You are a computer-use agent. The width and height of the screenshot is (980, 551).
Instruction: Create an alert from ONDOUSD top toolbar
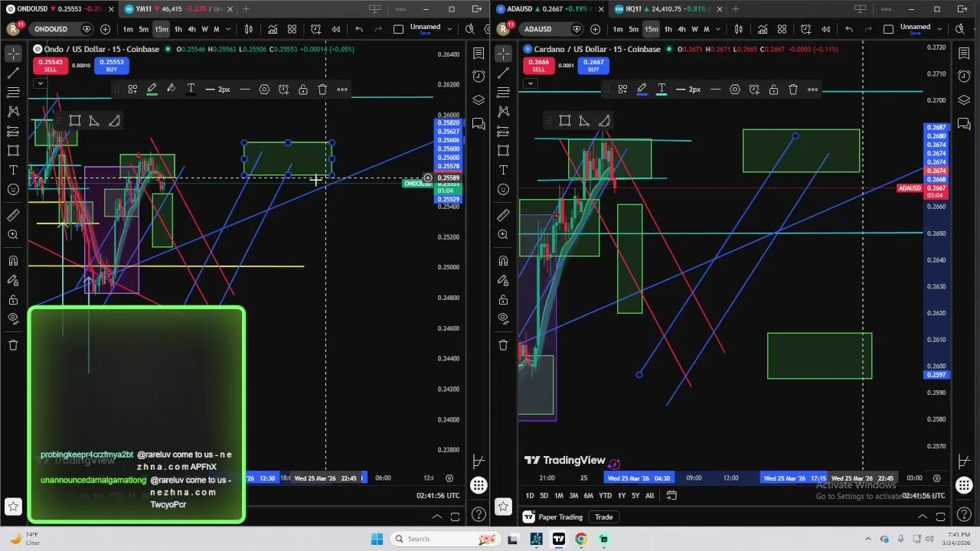pos(315,29)
